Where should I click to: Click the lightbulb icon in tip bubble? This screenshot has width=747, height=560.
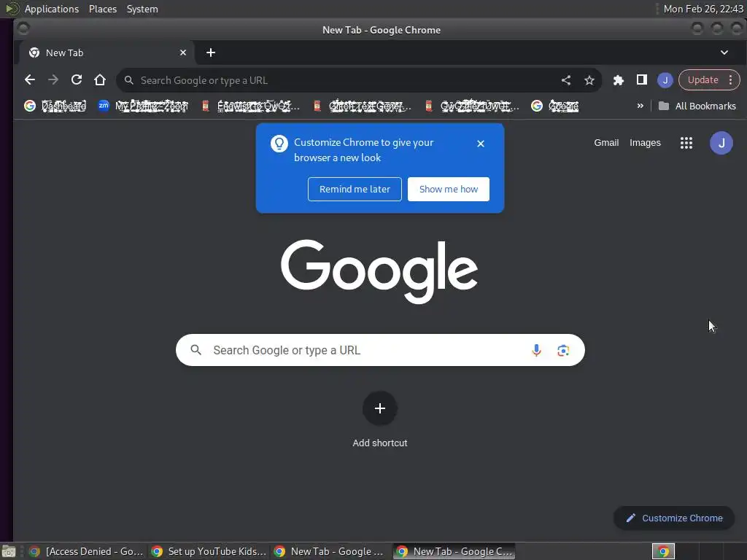[x=279, y=144]
